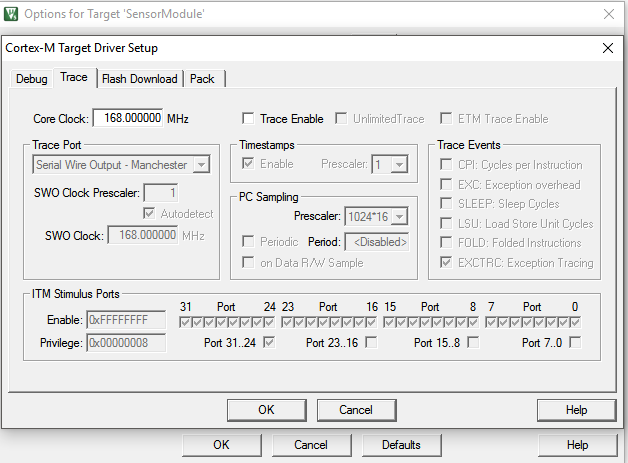Toggle ITM stimulus port 7 checkbox

coord(491,322)
